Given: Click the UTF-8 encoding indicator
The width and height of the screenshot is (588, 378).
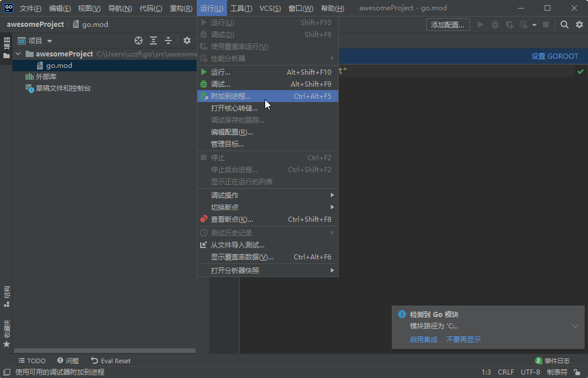Looking at the screenshot, I should (x=530, y=372).
